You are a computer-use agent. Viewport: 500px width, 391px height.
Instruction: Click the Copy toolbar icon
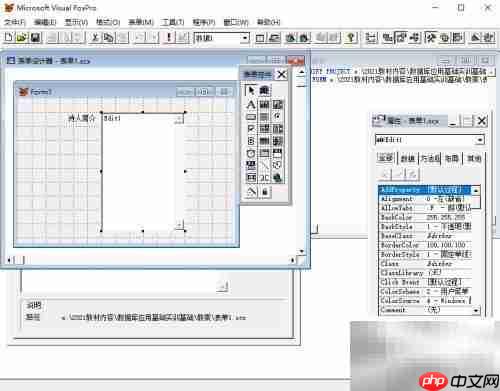click(x=108, y=37)
